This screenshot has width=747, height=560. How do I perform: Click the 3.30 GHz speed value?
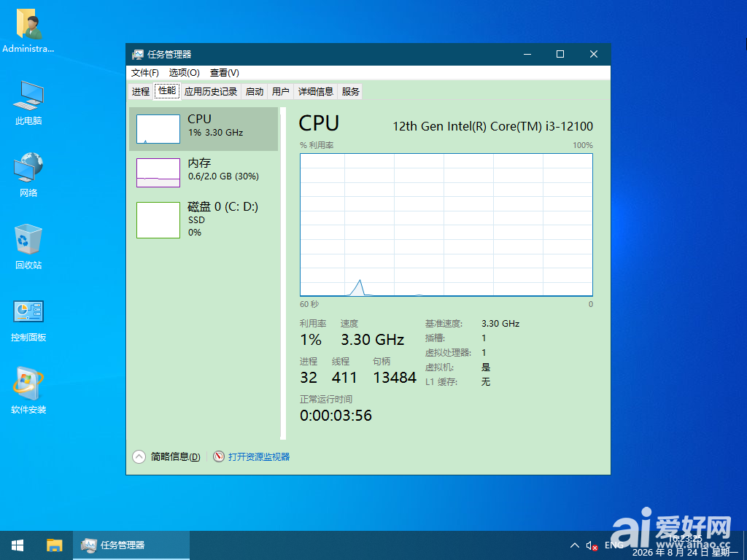[373, 340]
